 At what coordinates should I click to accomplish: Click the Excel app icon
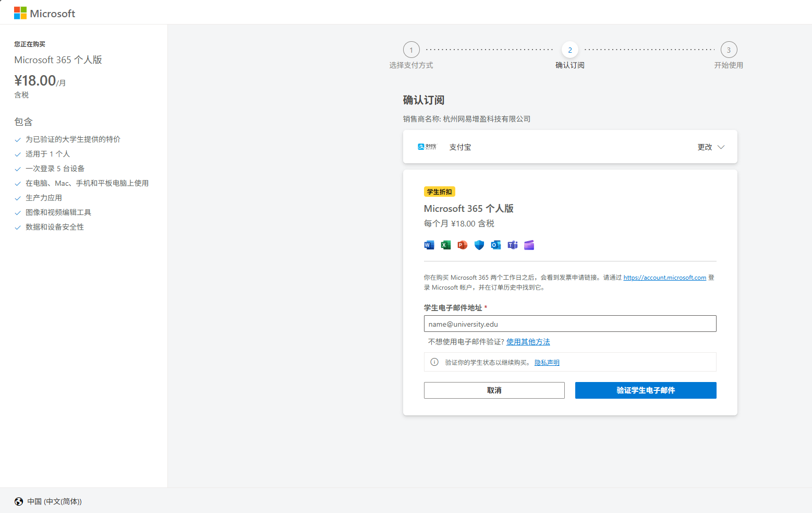445,245
